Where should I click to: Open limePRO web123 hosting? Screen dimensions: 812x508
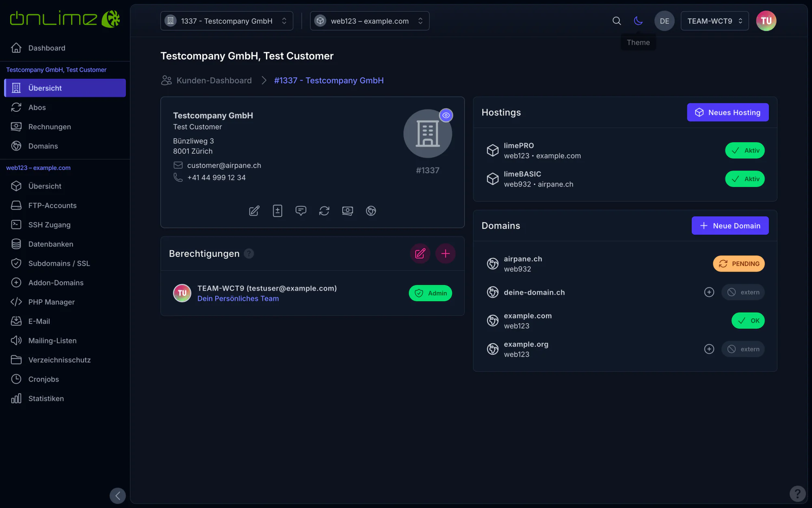pyautogui.click(x=542, y=150)
